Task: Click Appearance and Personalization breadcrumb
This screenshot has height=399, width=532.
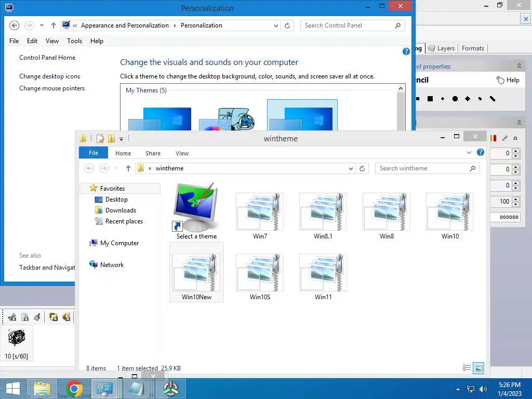Action: (125, 25)
